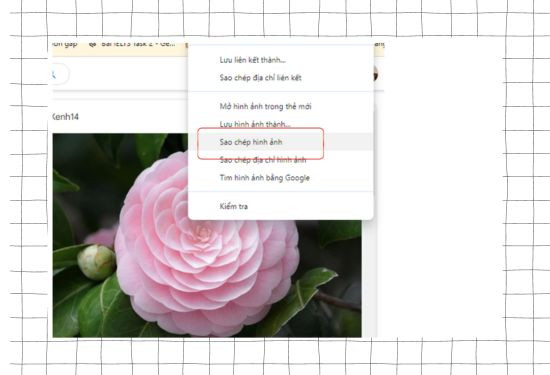
Task: Choose 'Sao chép địa chỉ hình ảnh'
Action: (281, 160)
